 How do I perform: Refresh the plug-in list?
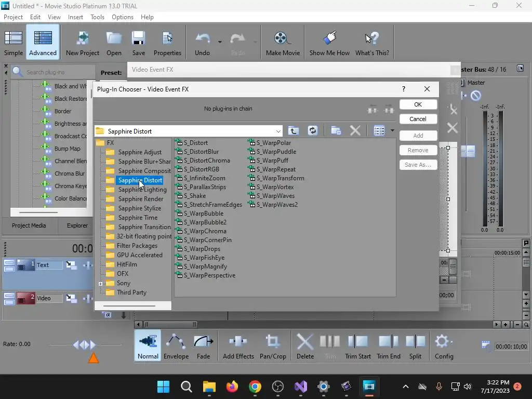pyautogui.click(x=312, y=130)
